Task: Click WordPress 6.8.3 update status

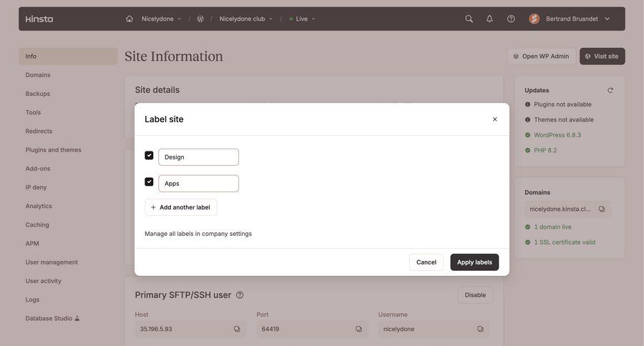Action: (x=557, y=135)
